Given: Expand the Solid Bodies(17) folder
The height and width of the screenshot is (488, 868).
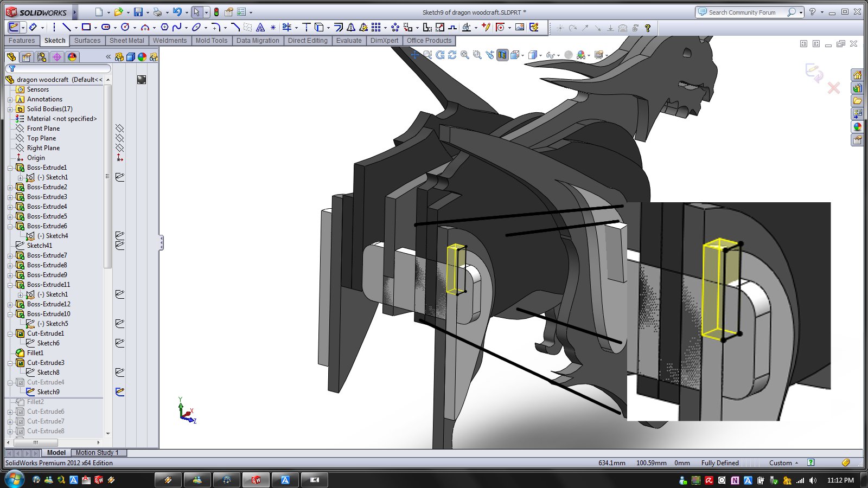Looking at the screenshot, I should point(10,110).
